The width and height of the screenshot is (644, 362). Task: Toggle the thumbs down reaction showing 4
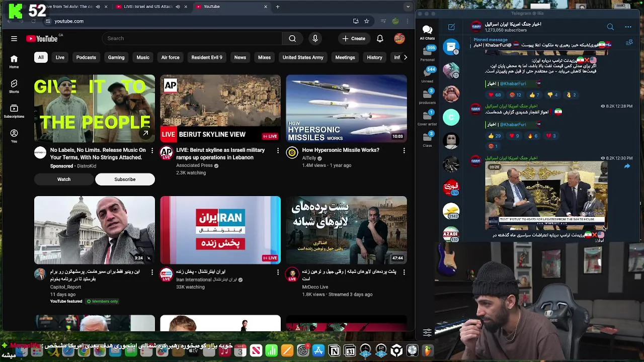tap(552, 95)
